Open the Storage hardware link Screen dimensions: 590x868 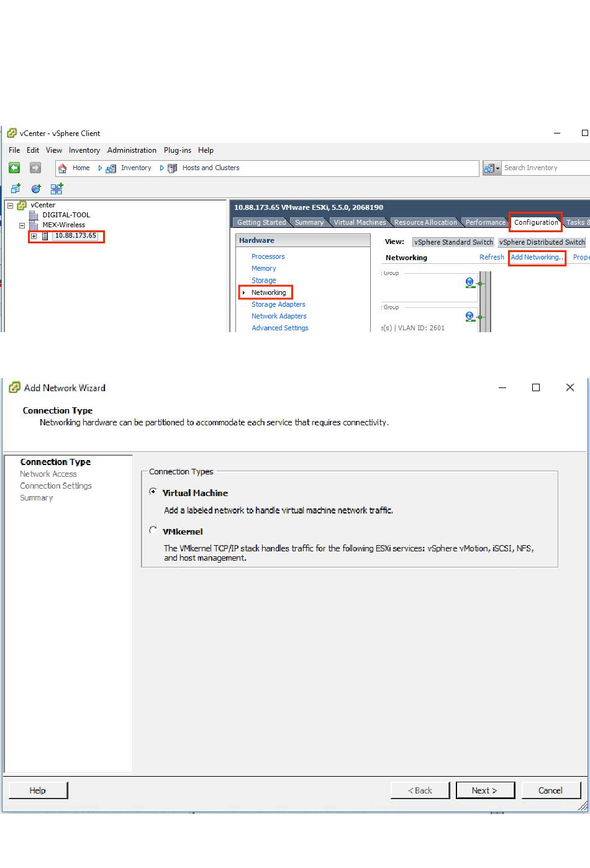[x=264, y=281]
